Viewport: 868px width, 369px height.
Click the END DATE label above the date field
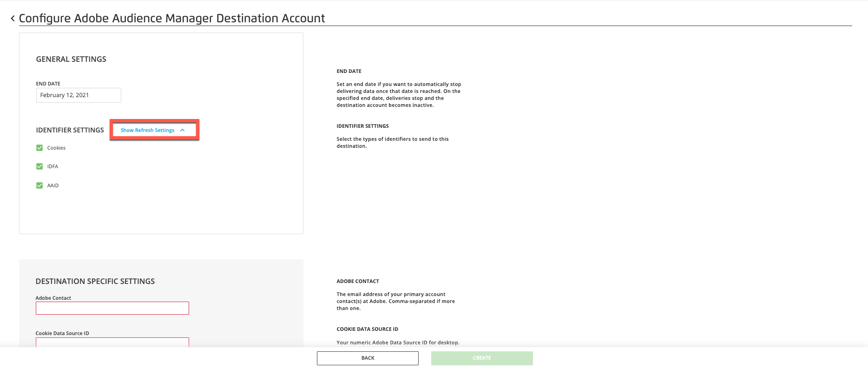(48, 84)
